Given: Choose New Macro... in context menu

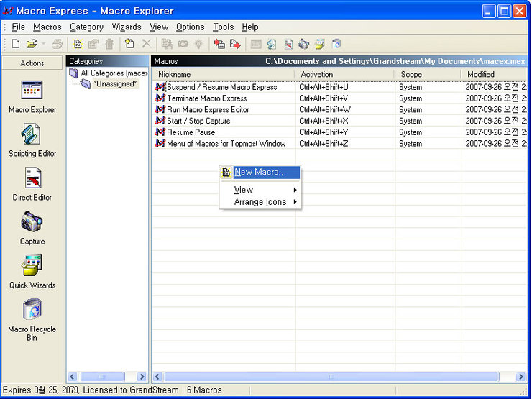Looking at the screenshot, I should 260,172.
